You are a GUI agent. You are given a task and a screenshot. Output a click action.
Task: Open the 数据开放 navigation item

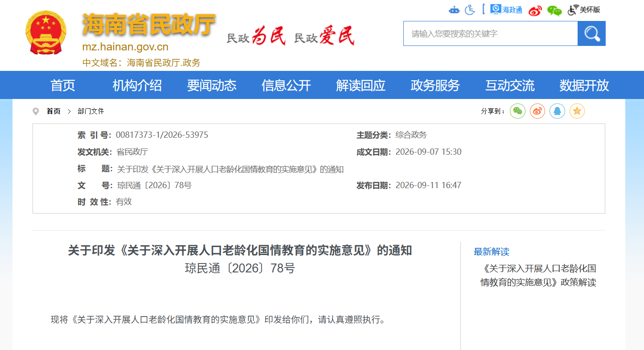coord(584,85)
